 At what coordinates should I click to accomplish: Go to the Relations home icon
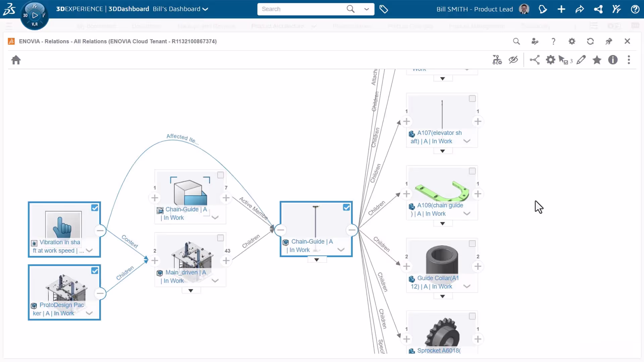pos(16,60)
